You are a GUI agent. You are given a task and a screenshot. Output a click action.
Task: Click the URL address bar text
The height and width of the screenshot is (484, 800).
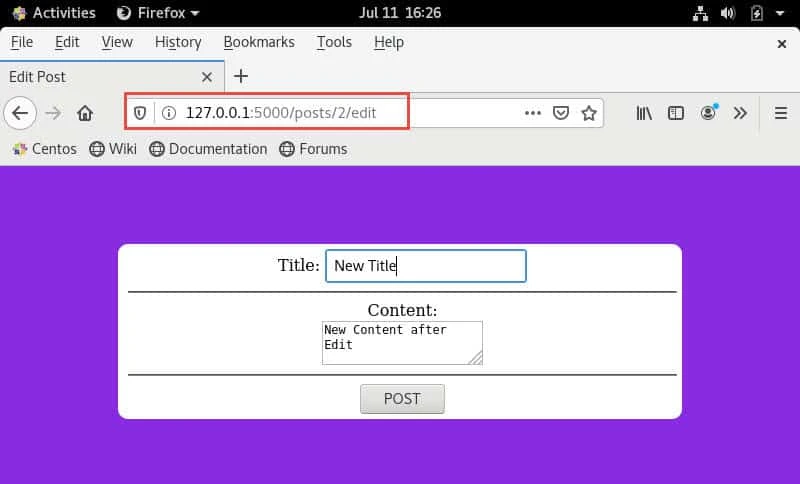click(281, 113)
